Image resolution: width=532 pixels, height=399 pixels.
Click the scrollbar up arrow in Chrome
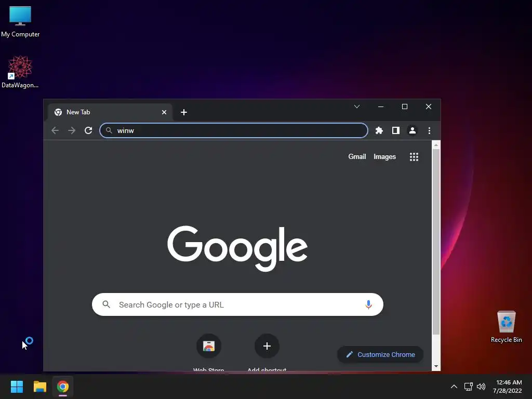(436, 145)
